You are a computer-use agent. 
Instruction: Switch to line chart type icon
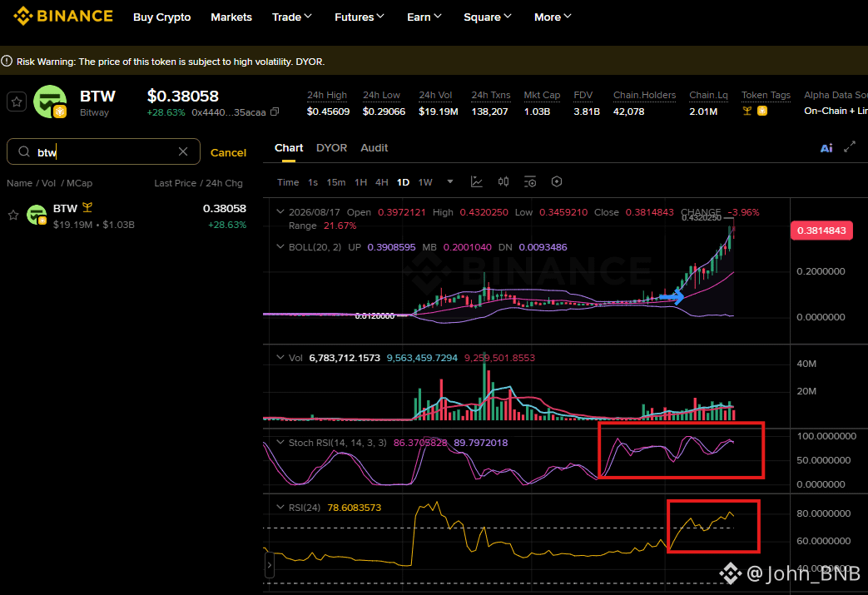[477, 181]
